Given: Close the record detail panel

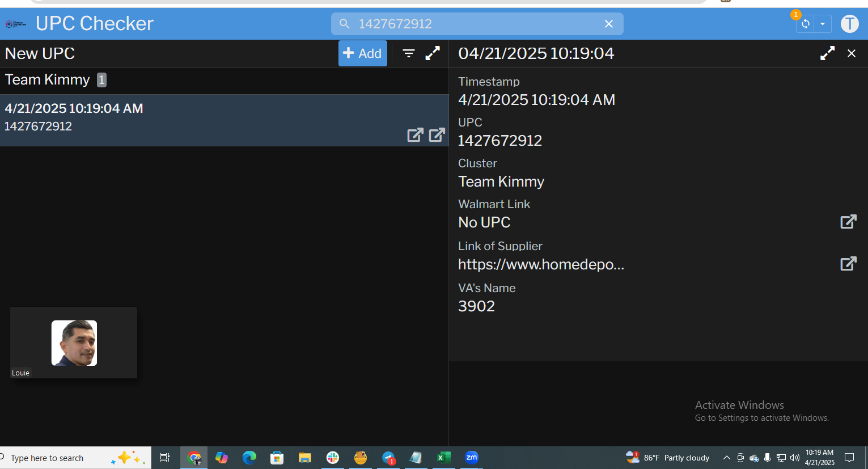Looking at the screenshot, I should pyautogui.click(x=851, y=53).
